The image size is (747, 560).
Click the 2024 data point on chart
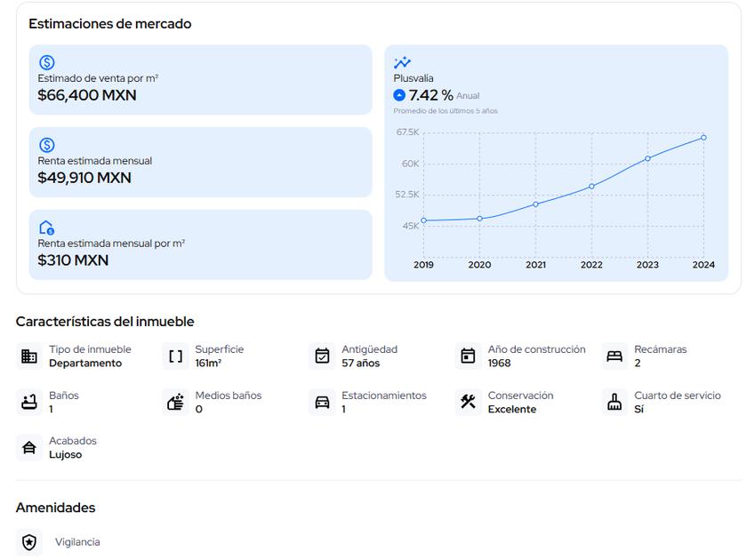pos(703,137)
